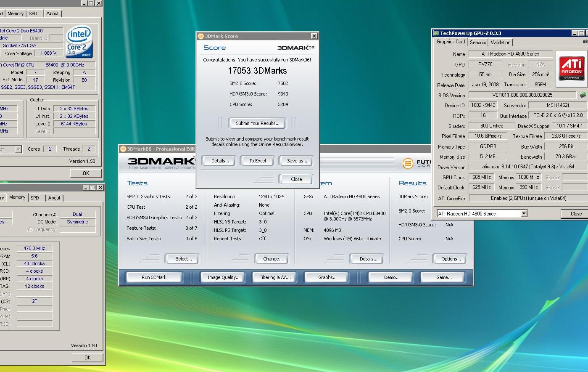Click OK in the lower CPU-Z Memory window

pyautogui.click(x=87, y=357)
